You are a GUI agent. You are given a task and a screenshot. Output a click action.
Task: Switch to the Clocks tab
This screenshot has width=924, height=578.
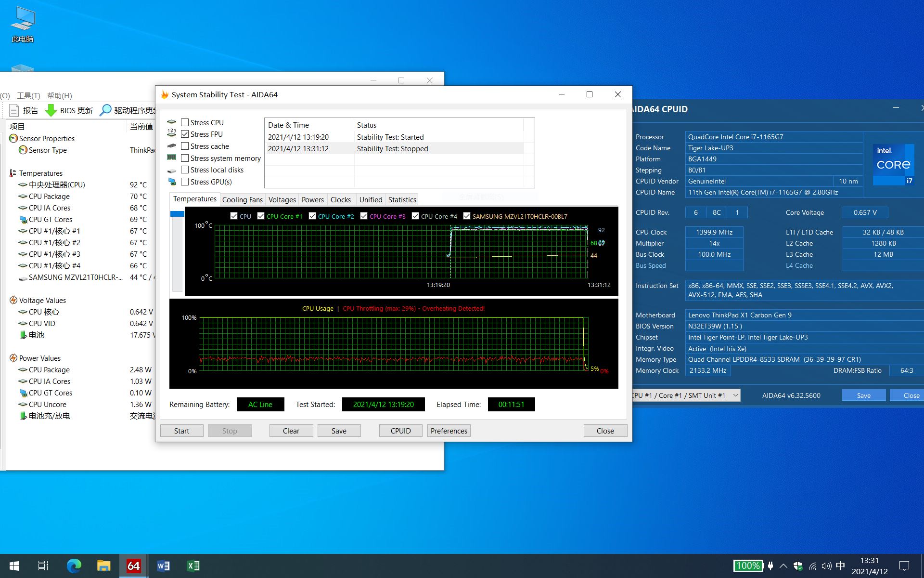pos(341,199)
